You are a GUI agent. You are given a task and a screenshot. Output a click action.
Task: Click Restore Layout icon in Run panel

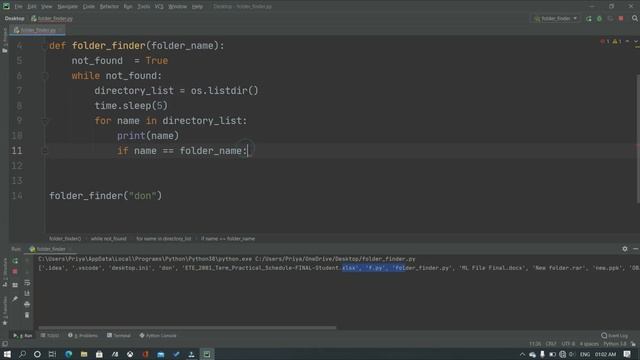15,285
